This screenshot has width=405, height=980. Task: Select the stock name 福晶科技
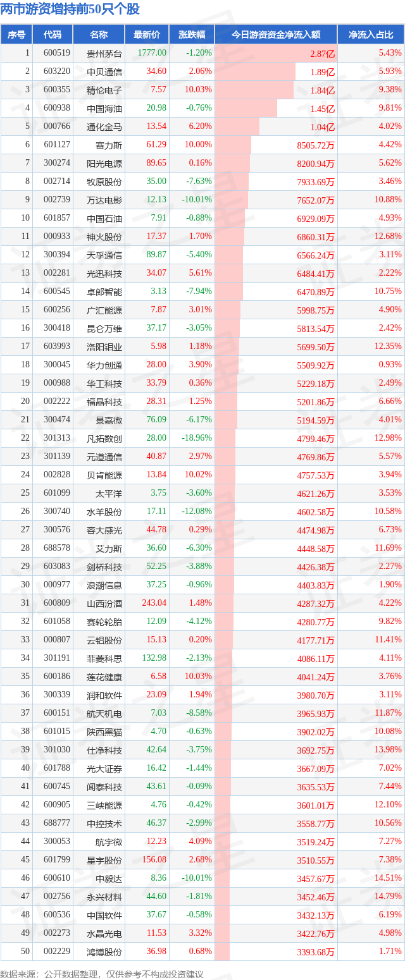[105, 401]
